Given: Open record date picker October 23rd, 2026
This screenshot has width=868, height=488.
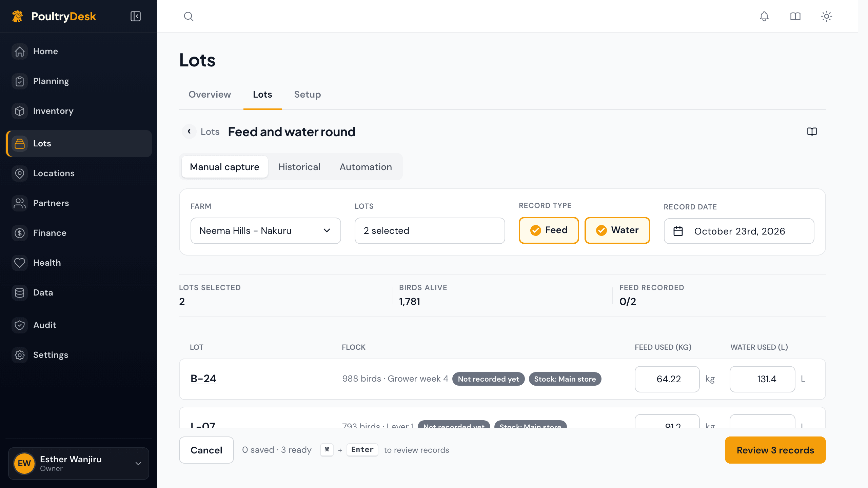Looking at the screenshot, I should coord(739,231).
